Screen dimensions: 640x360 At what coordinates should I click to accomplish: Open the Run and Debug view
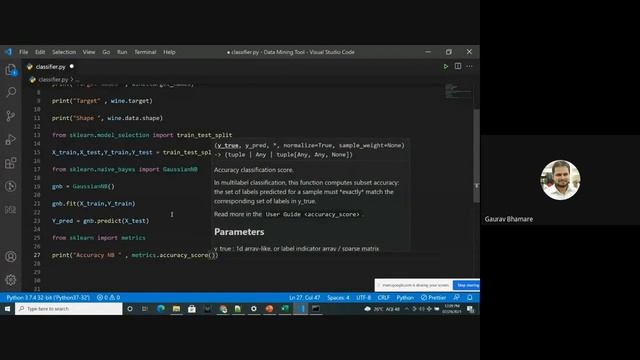(x=11, y=140)
